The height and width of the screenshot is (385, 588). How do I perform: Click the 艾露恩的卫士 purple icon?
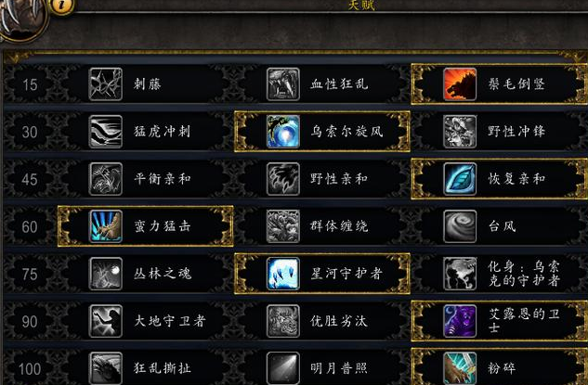click(x=460, y=321)
